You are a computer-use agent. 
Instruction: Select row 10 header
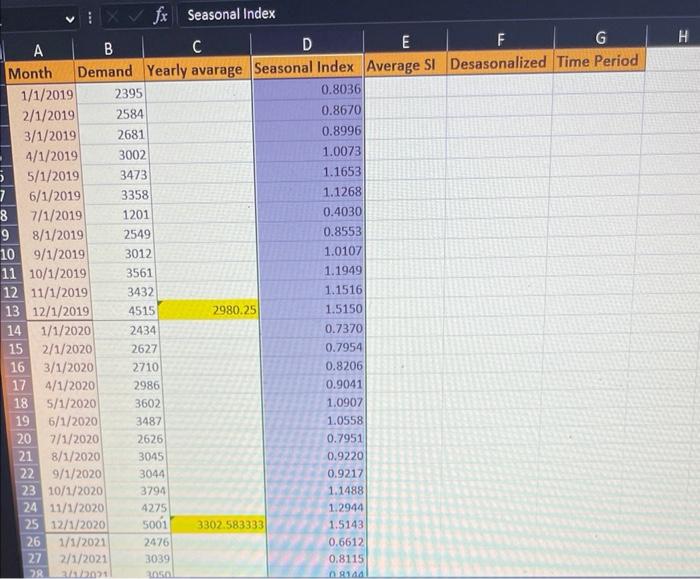point(8,254)
